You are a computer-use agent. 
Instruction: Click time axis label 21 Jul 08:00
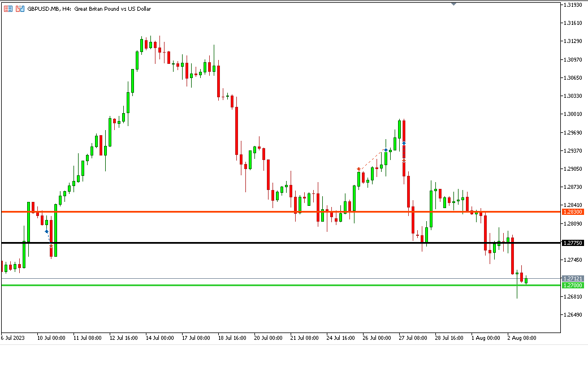(x=305, y=338)
